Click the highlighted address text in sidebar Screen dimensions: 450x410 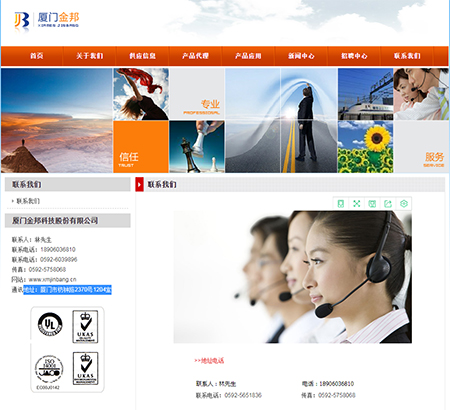[67, 290]
